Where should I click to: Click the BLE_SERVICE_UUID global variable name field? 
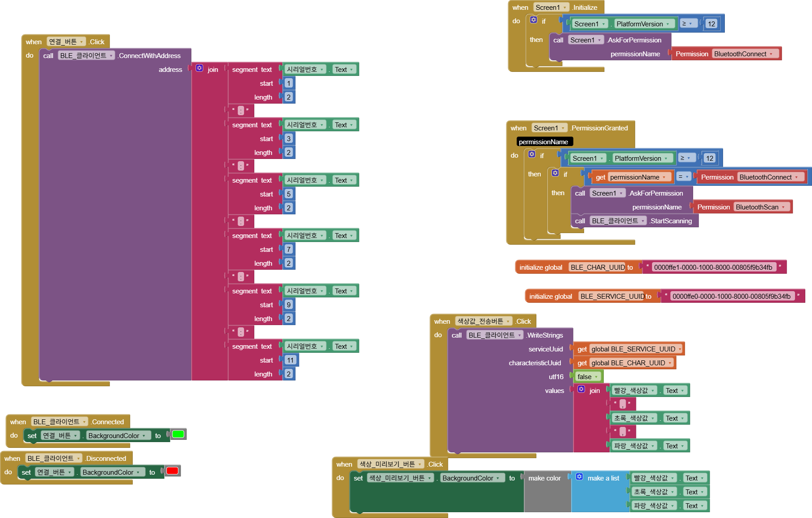tap(612, 297)
